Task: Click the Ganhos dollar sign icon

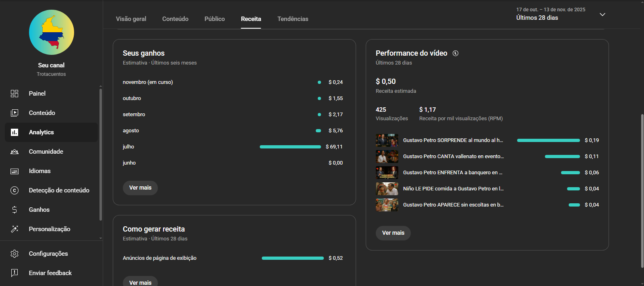Action: coord(14,210)
